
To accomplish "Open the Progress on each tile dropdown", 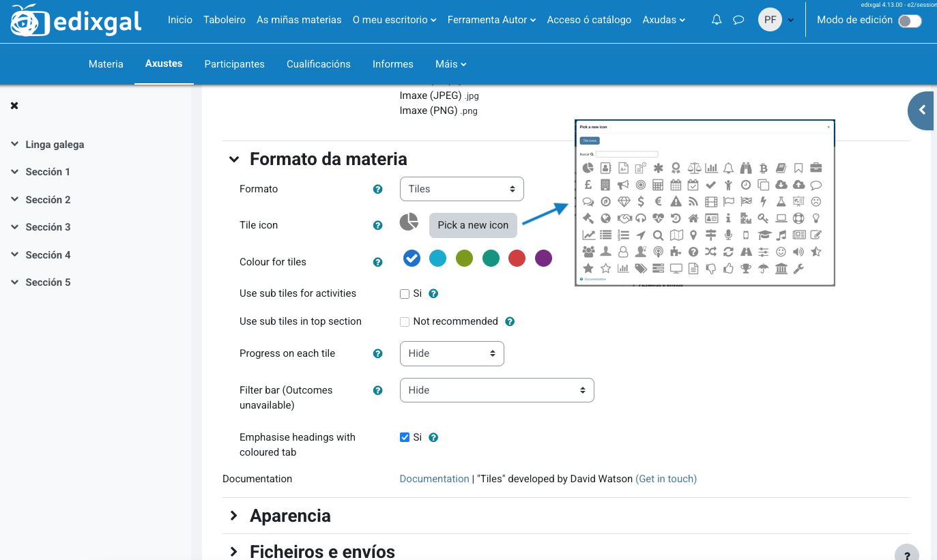I will click(x=451, y=353).
